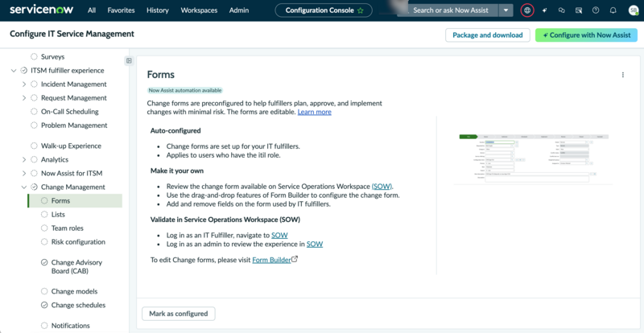Click the Change Advisory Board checkmark circle

(x=44, y=262)
